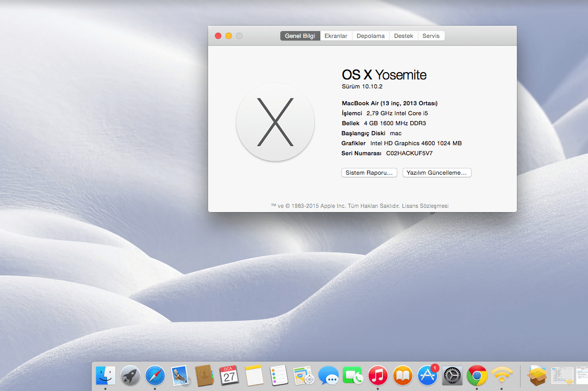
Task: Launch iTunes music note icon
Action: pos(378,376)
